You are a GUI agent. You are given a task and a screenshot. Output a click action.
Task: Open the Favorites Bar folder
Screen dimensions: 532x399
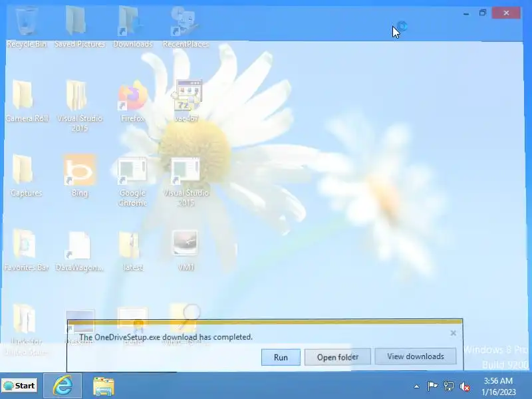click(27, 251)
